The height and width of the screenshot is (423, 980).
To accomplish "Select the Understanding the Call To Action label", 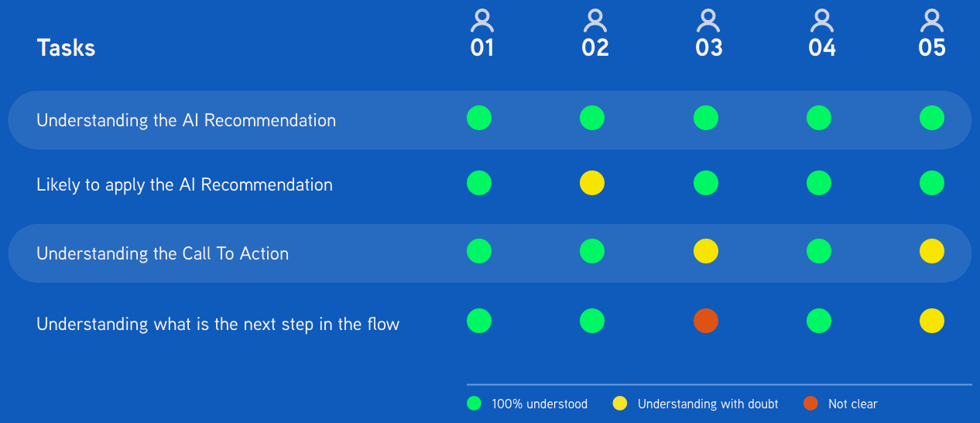I will 163,253.
